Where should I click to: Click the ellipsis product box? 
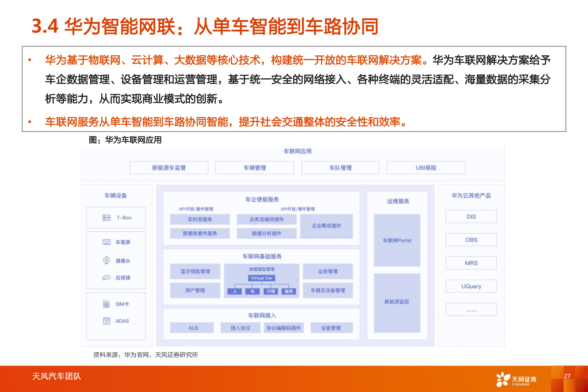[471, 310]
